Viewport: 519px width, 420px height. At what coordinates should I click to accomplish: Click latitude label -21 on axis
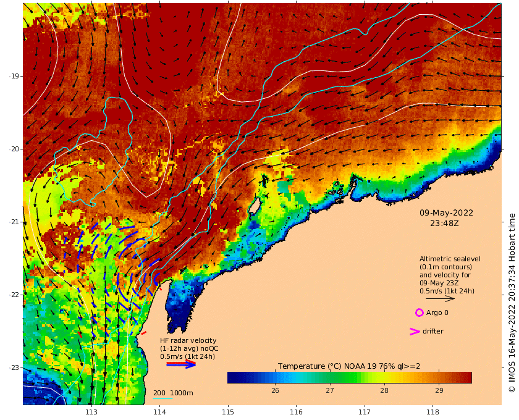(14, 222)
